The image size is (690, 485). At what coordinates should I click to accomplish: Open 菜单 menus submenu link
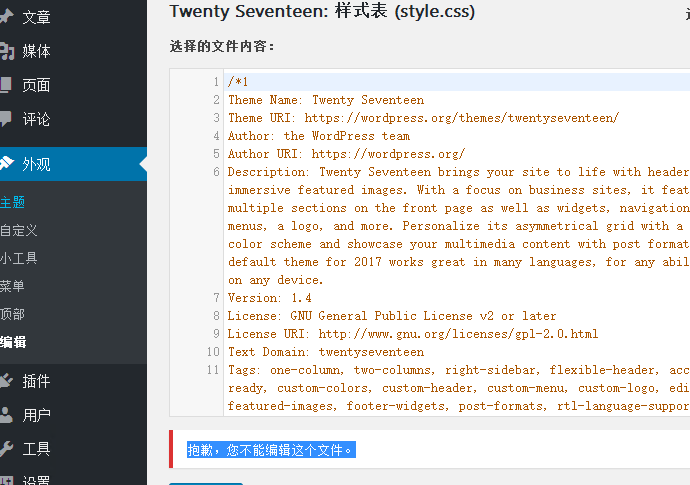pos(12,286)
